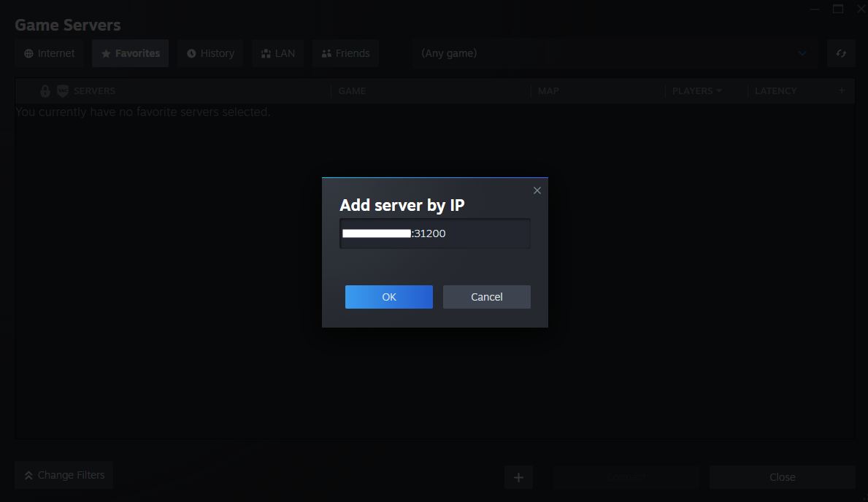Close the Add server dialog with X
Image resolution: width=868 pixels, height=502 pixels.
[x=537, y=190]
